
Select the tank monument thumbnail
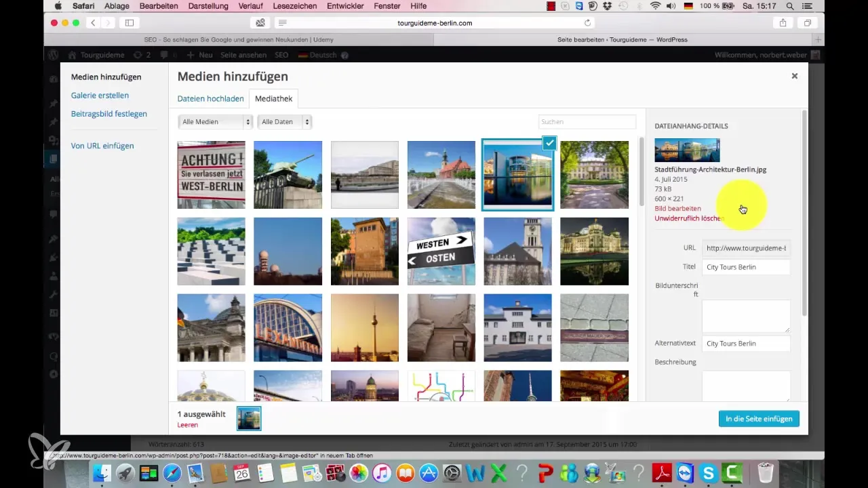[x=288, y=175]
